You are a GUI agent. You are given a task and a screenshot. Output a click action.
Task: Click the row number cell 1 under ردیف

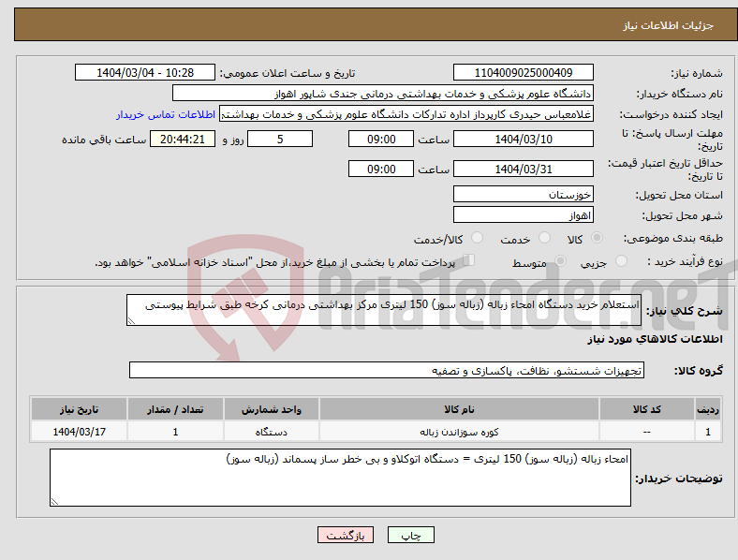(x=708, y=432)
